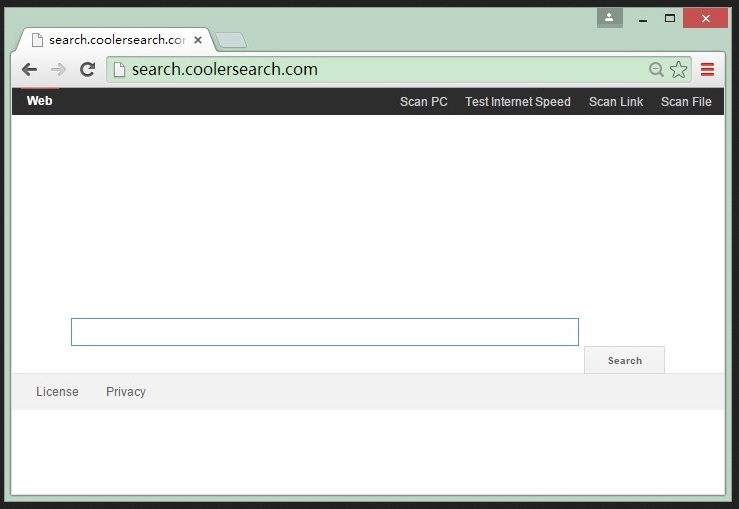Click the forward navigation arrow
Screen dimensions: 739x509
(x=58, y=70)
